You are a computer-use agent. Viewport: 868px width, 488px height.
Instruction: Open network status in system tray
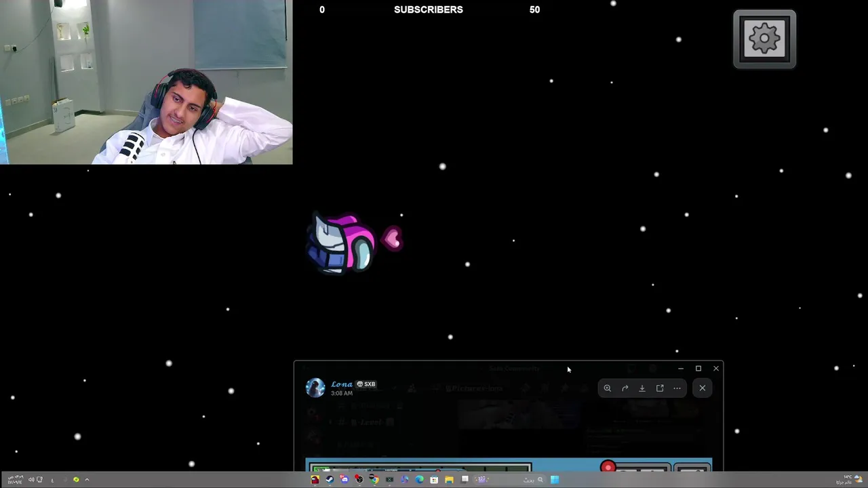pos(39,480)
